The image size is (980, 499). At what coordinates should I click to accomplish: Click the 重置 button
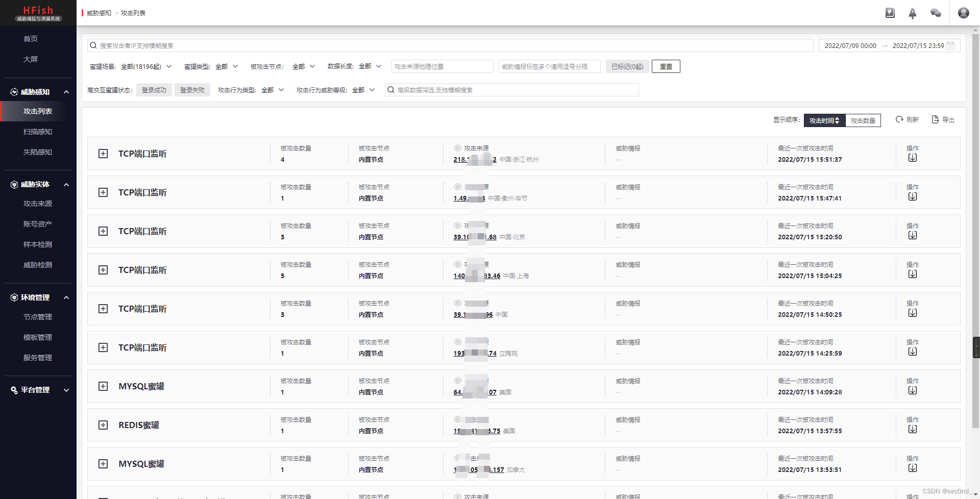point(666,66)
